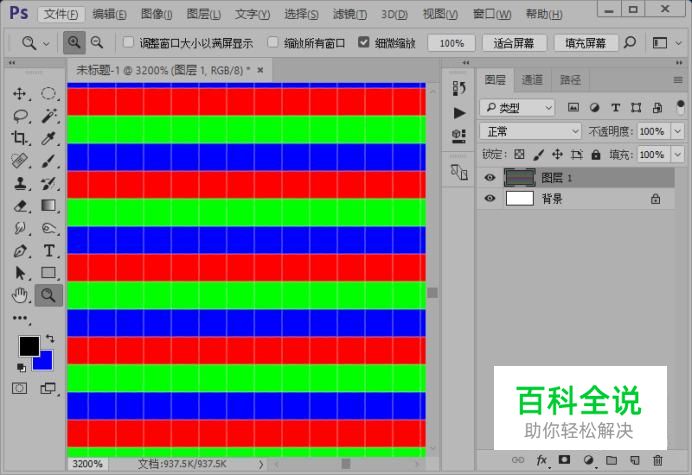Create a new layer group
The image size is (692, 475).
[611, 460]
